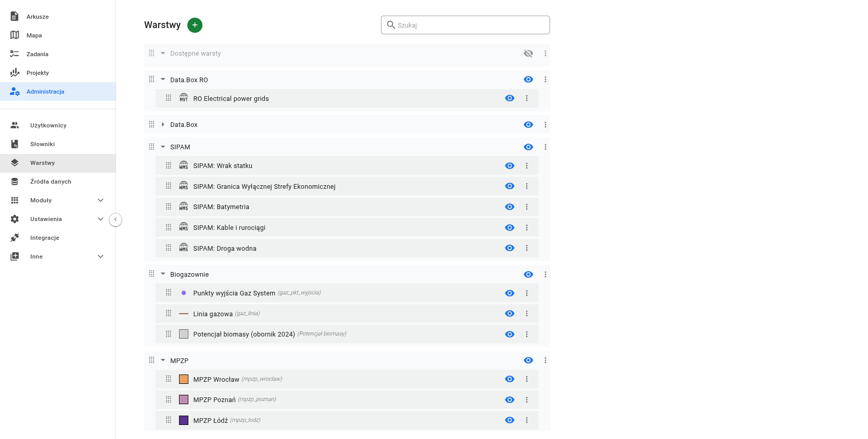Focus the Szukaj search field

(471, 25)
